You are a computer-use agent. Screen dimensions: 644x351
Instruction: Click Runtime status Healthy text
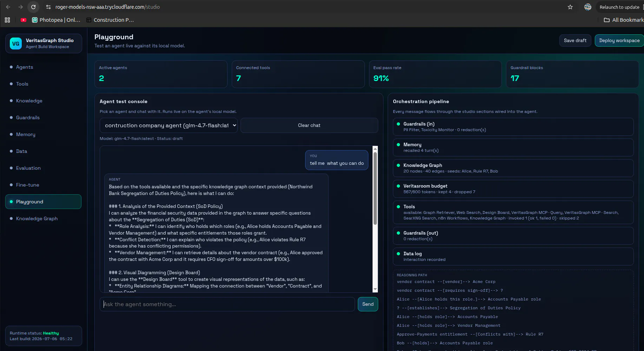[34, 333]
